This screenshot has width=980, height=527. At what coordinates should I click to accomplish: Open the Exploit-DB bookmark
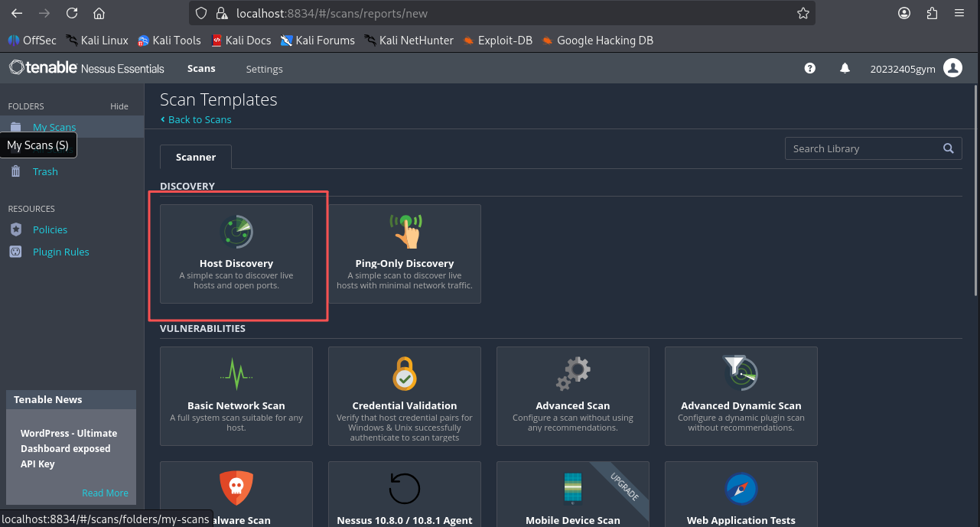[x=497, y=41]
